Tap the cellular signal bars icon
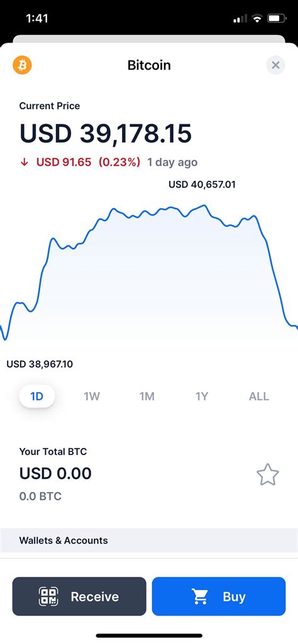298x644 pixels. [x=240, y=18]
